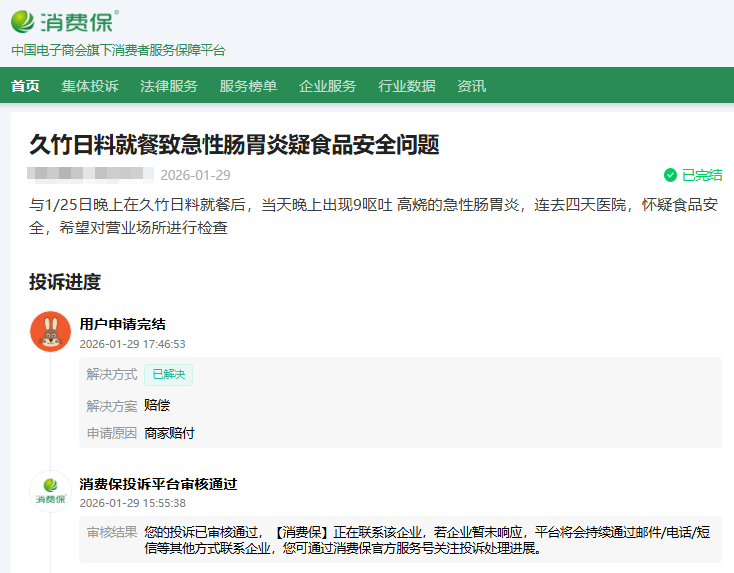Click the 商家赔付 reason text
The height and width of the screenshot is (573, 734).
coord(169,433)
